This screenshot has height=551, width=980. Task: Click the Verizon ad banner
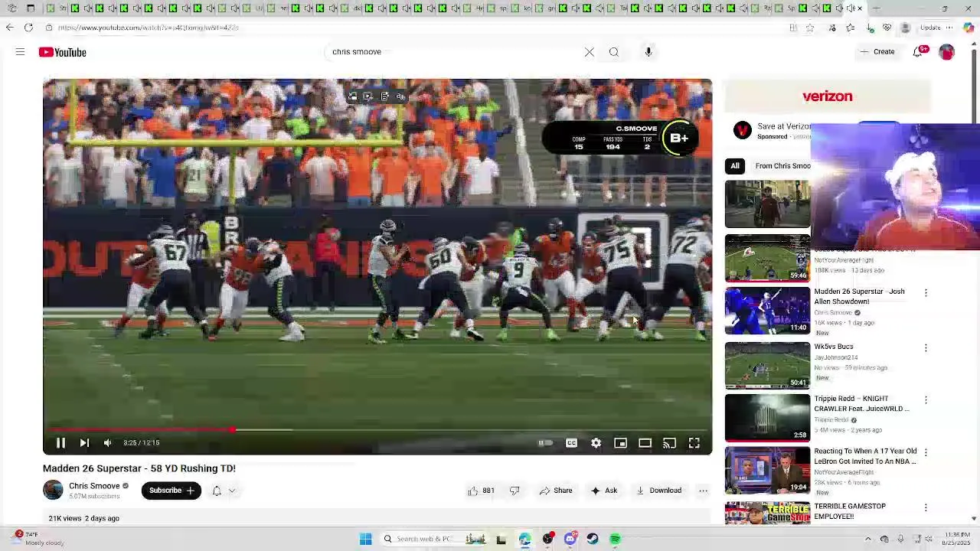coord(828,96)
